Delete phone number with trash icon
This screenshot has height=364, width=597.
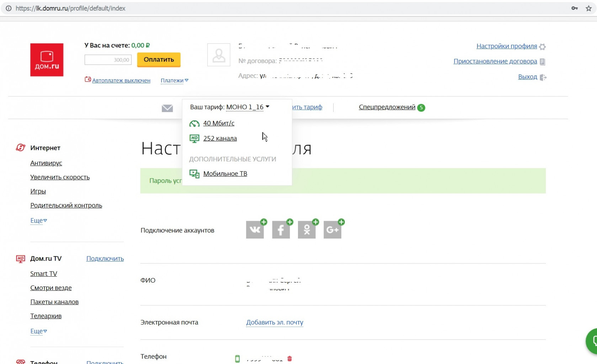click(289, 359)
